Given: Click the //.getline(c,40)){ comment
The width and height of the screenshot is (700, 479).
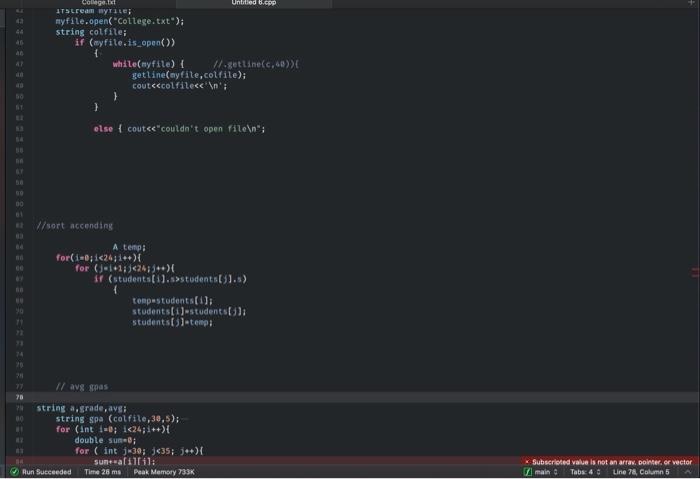Looking at the screenshot, I should (x=256, y=64).
